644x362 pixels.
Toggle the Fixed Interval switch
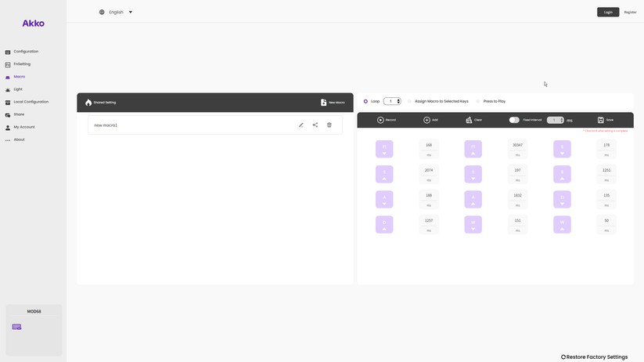[514, 120]
